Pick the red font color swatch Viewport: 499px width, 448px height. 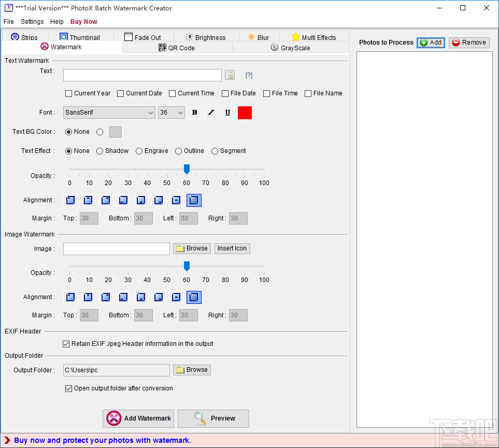(x=245, y=113)
